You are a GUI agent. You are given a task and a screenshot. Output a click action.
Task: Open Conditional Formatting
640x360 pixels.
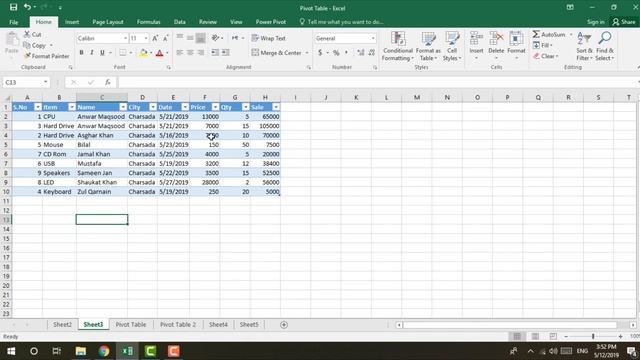pos(398,46)
